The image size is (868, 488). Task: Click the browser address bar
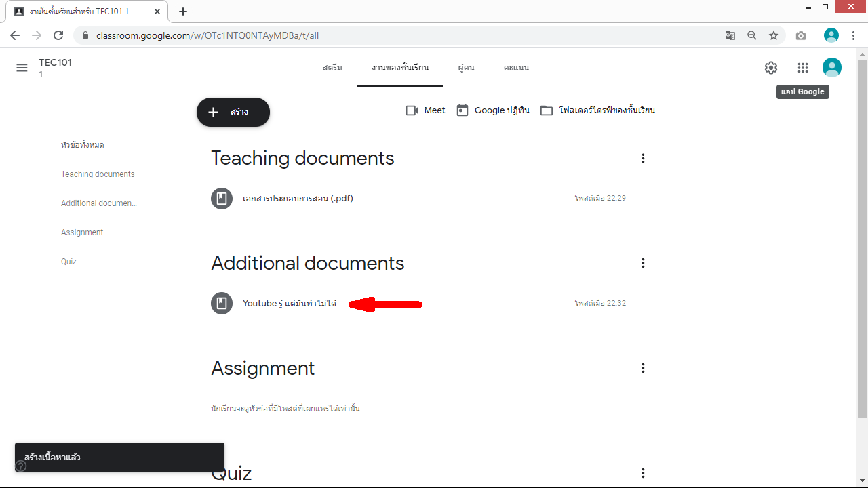coord(407,35)
